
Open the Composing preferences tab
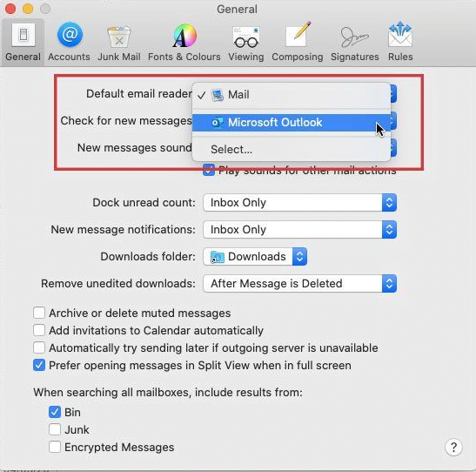(298, 42)
